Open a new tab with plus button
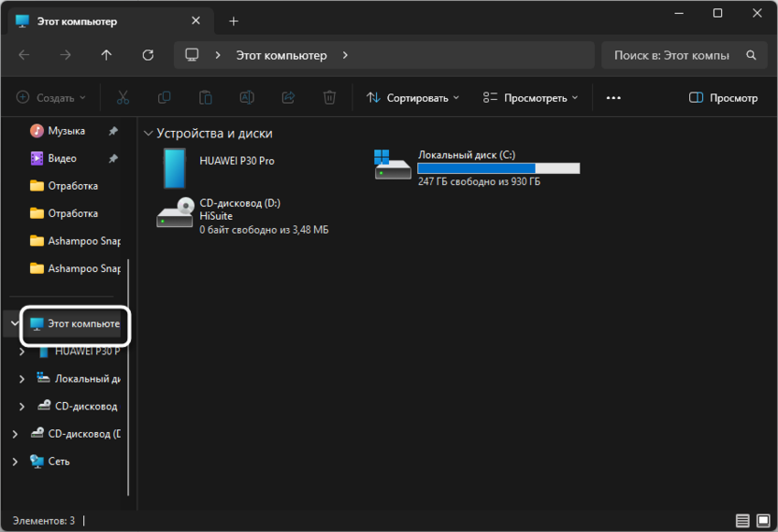Image resolution: width=778 pixels, height=532 pixels. pyautogui.click(x=234, y=21)
